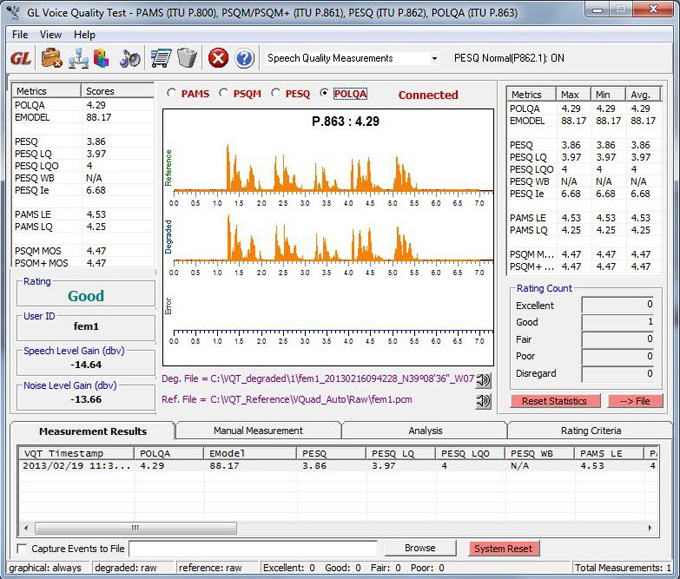Click the trash bin toolbar icon
This screenshot has width=680, height=579.
pos(187,58)
